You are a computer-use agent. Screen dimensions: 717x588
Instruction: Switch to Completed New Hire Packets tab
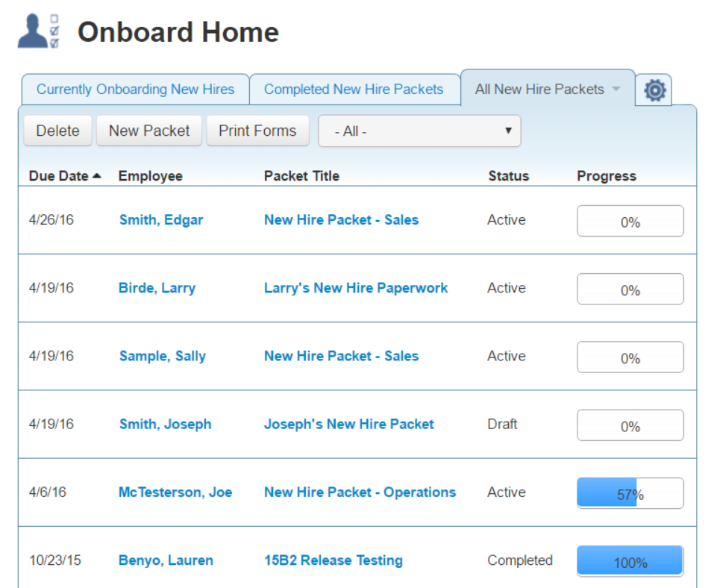click(354, 90)
